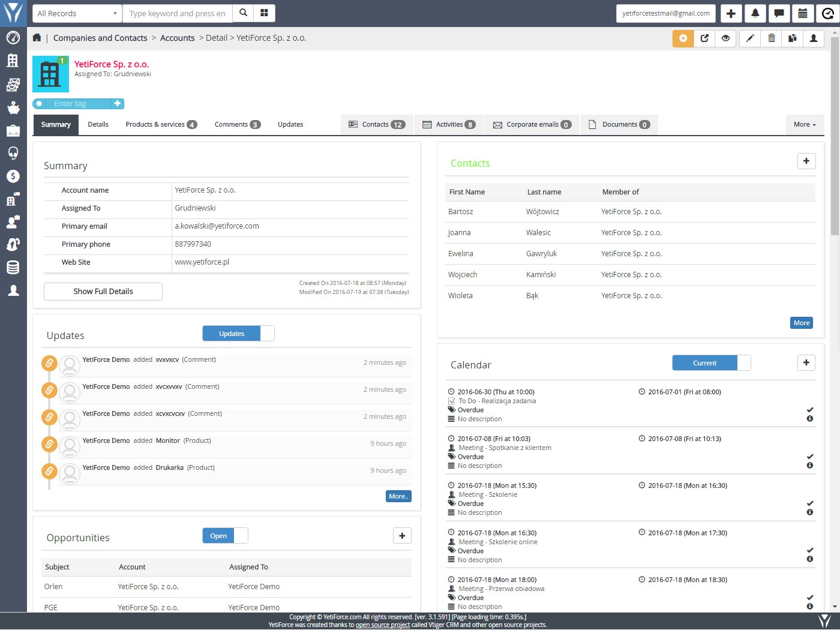
Task: Open the calendar icon in the top bar
Action: 803,13
